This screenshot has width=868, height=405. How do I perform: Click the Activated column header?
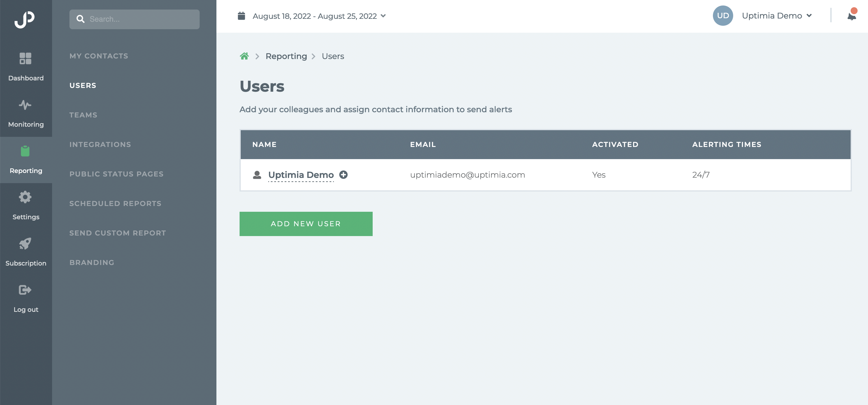pos(615,145)
